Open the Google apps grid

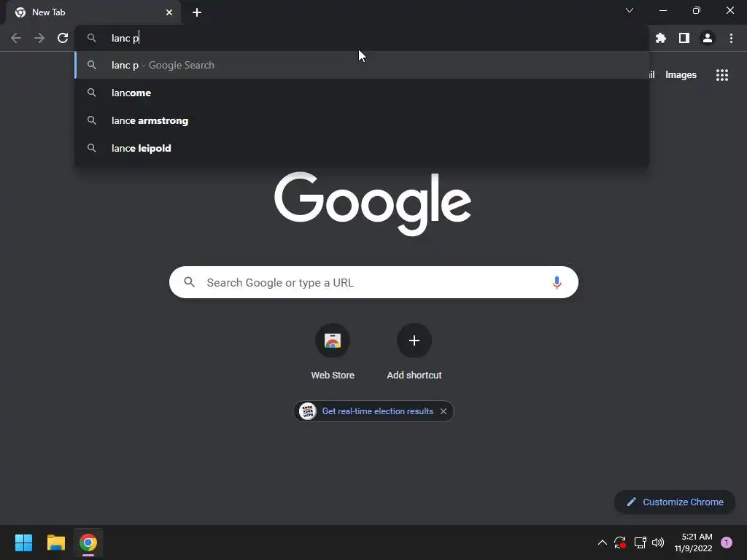point(722,75)
